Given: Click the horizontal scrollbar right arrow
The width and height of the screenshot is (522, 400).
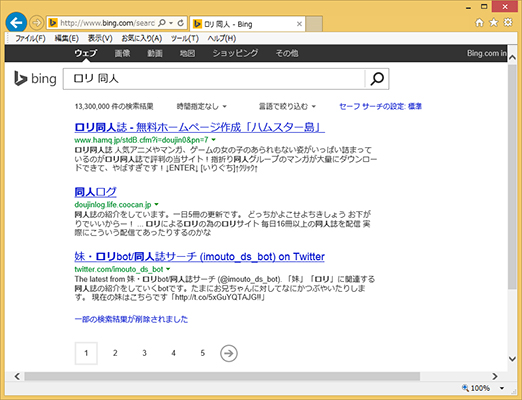Looking at the screenshot, I should click(x=495, y=376).
